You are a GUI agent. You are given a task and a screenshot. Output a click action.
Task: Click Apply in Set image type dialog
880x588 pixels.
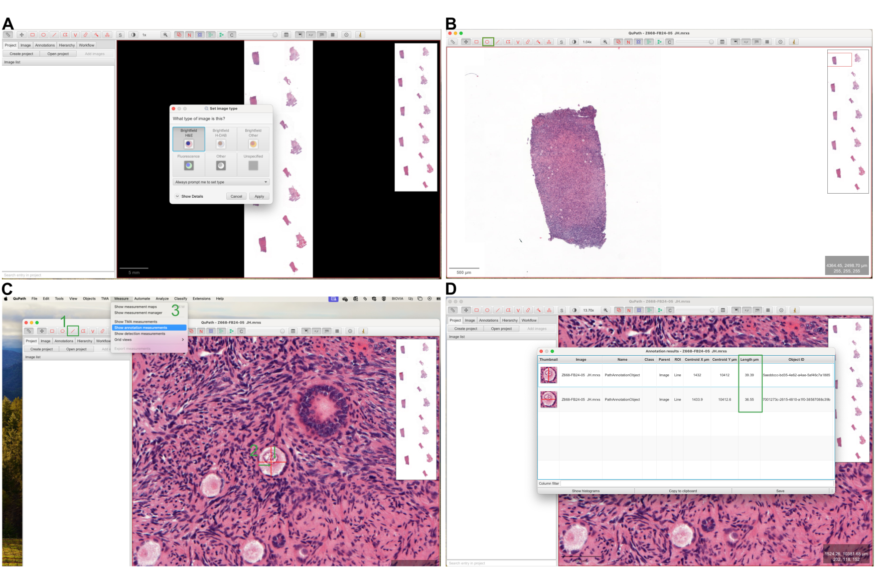pos(259,196)
